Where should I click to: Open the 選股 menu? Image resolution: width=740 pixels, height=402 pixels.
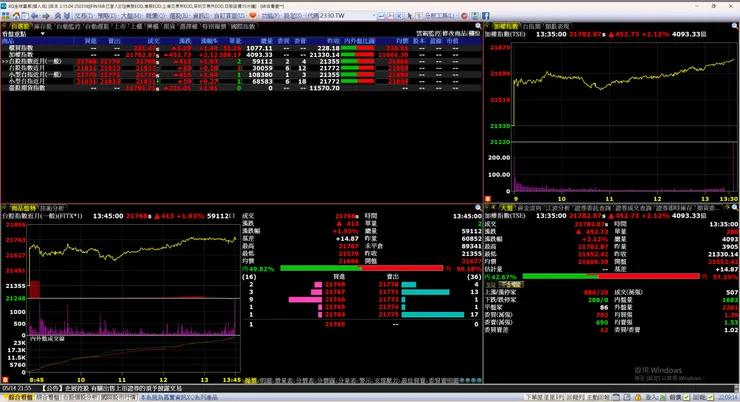tap(178, 16)
